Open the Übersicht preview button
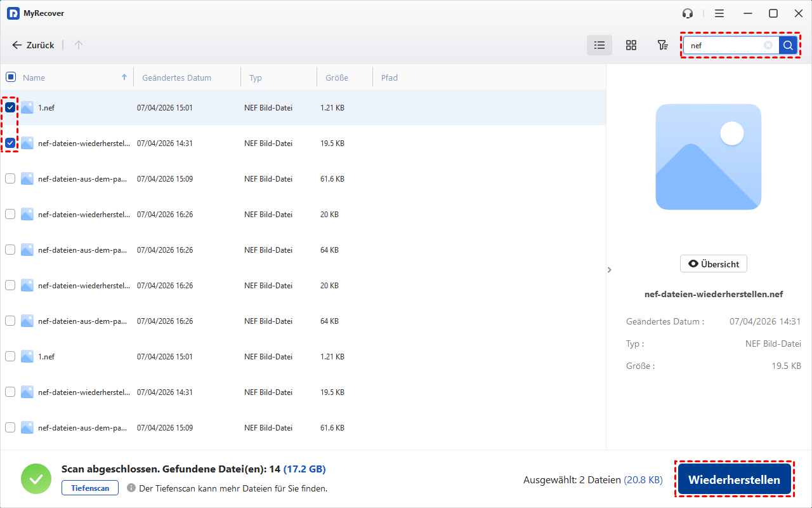Screen dimensions: 812x508 [714, 264]
